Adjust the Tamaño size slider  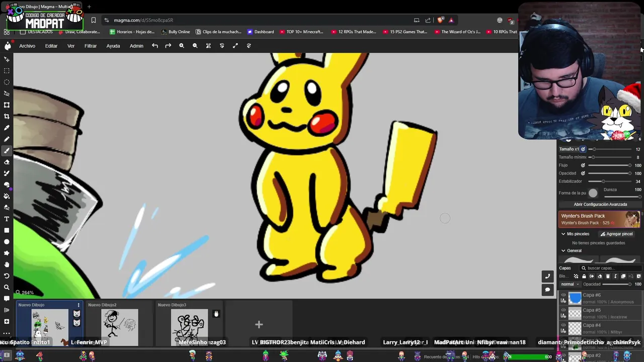[610, 149]
